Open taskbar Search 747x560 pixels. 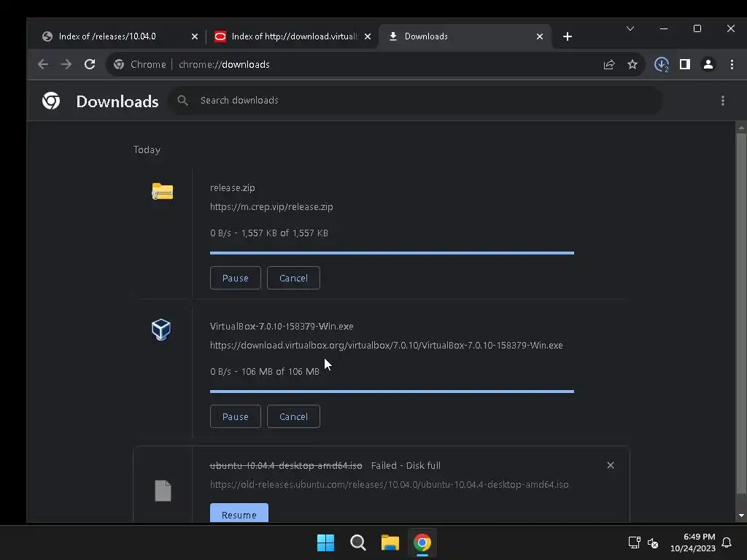coord(357,542)
